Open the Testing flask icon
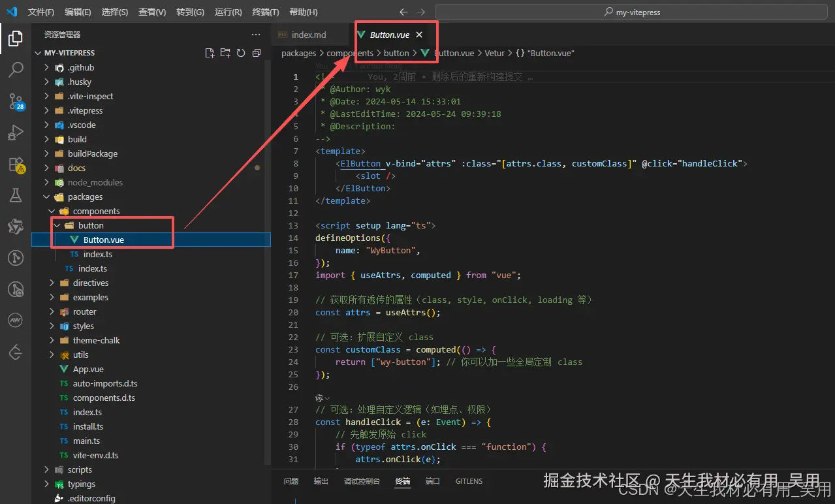The image size is (835, 504). click(16, 195)
